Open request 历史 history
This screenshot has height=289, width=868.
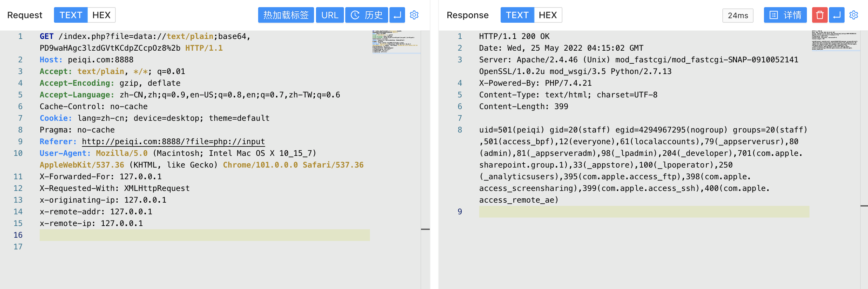366,15
